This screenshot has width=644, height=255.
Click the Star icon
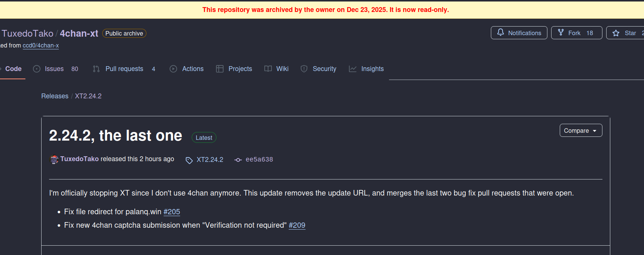click(x=616, y=33)
